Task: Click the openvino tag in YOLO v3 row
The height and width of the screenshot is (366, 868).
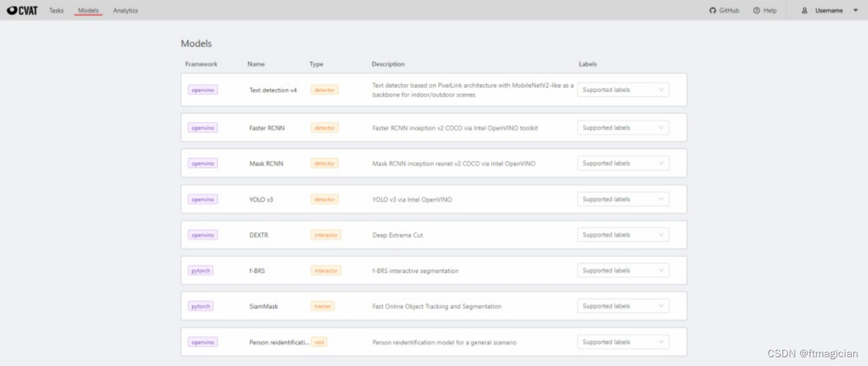Action: [203, 199]
